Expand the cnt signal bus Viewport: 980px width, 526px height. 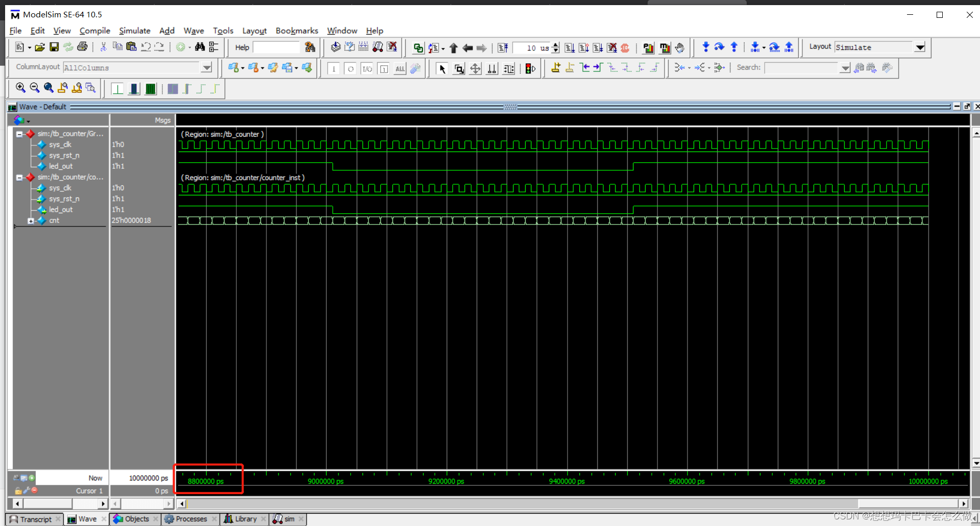pos(31,221)
